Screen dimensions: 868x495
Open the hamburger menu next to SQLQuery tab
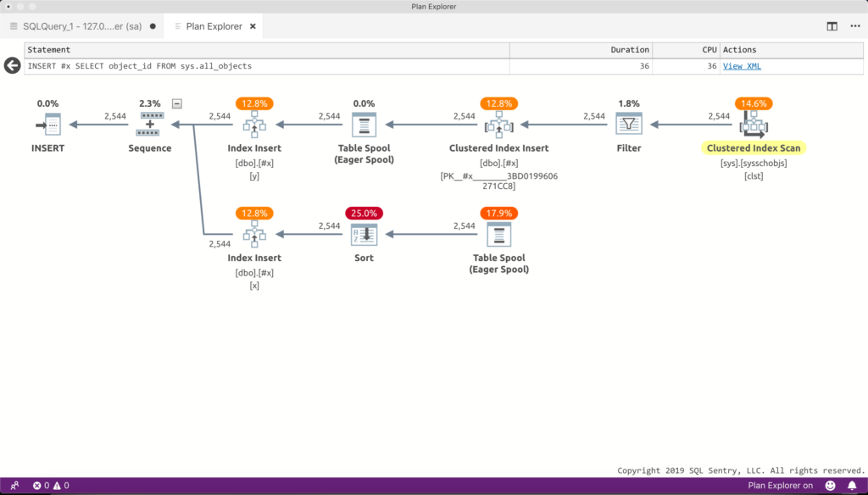14,25
